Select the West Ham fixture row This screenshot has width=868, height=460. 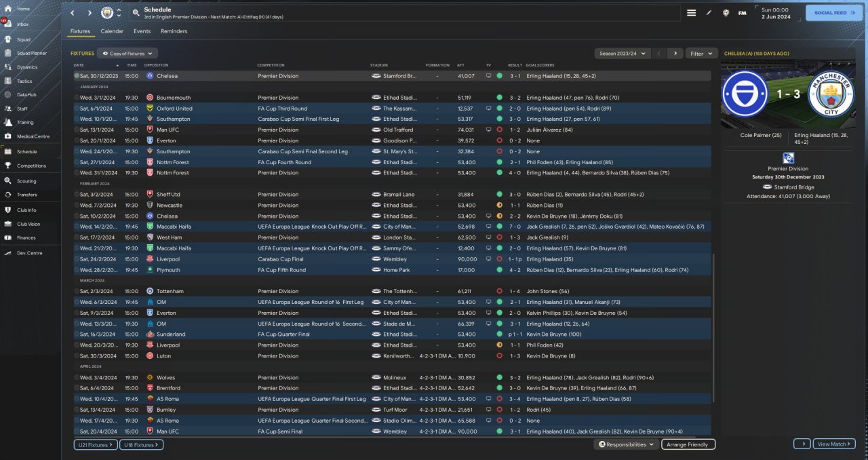tap(392, 237)
